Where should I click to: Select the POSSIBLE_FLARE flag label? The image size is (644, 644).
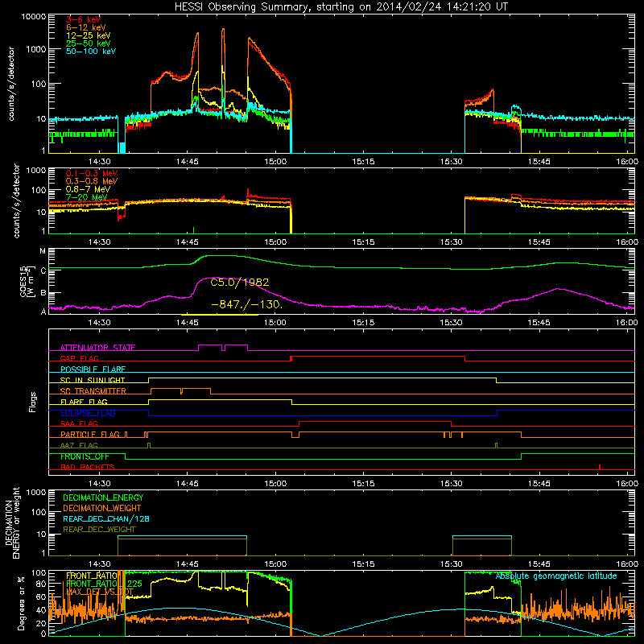(93, 369)
